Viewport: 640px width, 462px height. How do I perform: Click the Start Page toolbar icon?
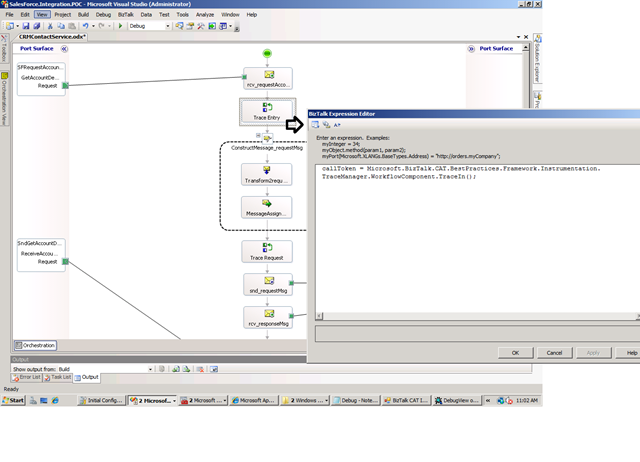(x=212, y=26)
